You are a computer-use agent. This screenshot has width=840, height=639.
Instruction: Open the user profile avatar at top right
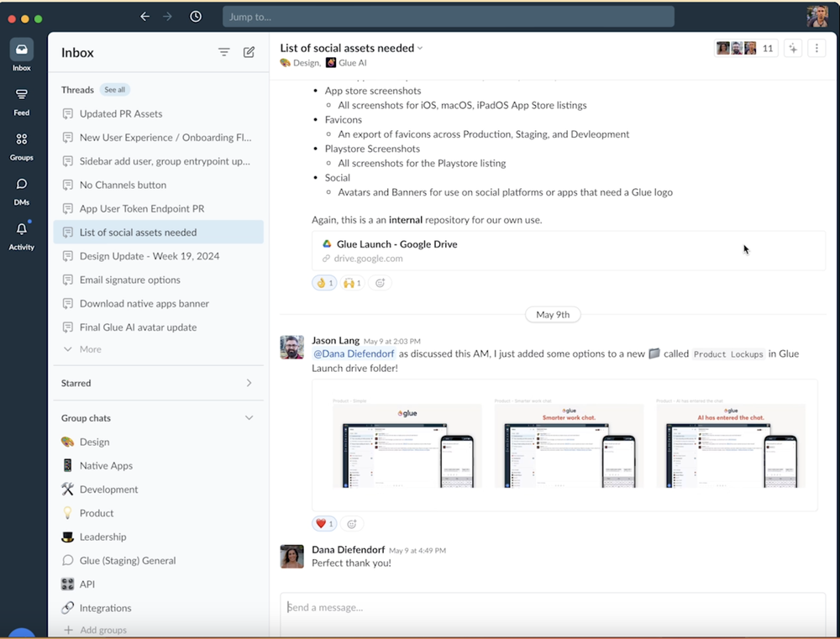coord(817,17)
